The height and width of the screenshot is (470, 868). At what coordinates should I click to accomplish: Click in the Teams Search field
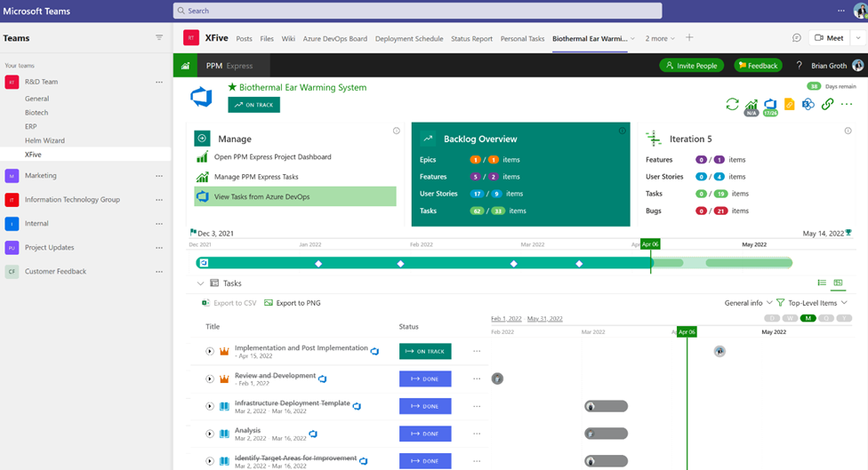pyautogui.click(x=417, y=11)
